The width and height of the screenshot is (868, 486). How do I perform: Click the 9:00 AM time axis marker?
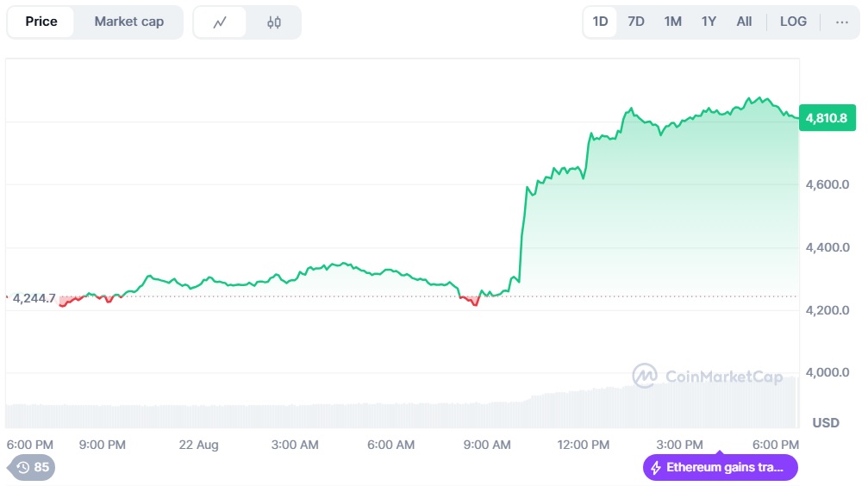tap(487, 445)
